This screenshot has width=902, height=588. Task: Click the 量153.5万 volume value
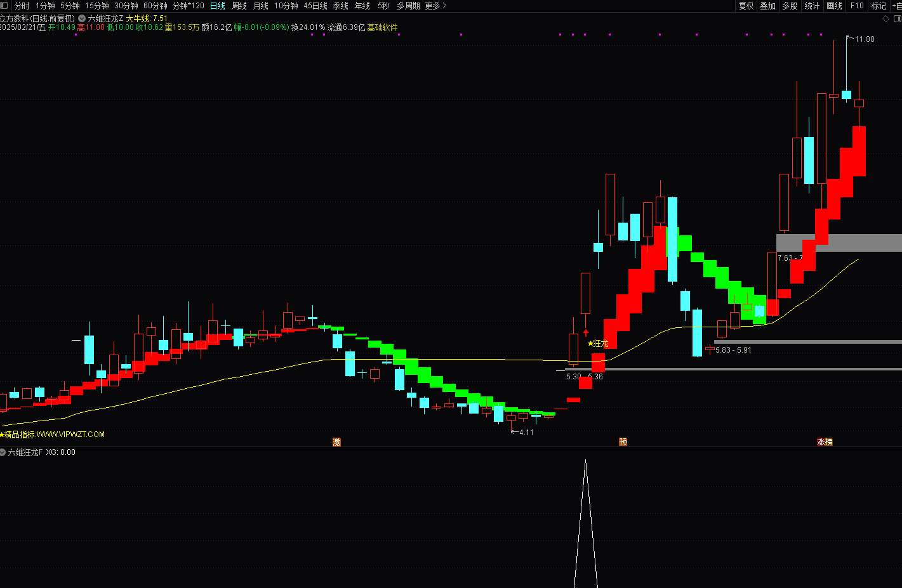pos(182,28)
